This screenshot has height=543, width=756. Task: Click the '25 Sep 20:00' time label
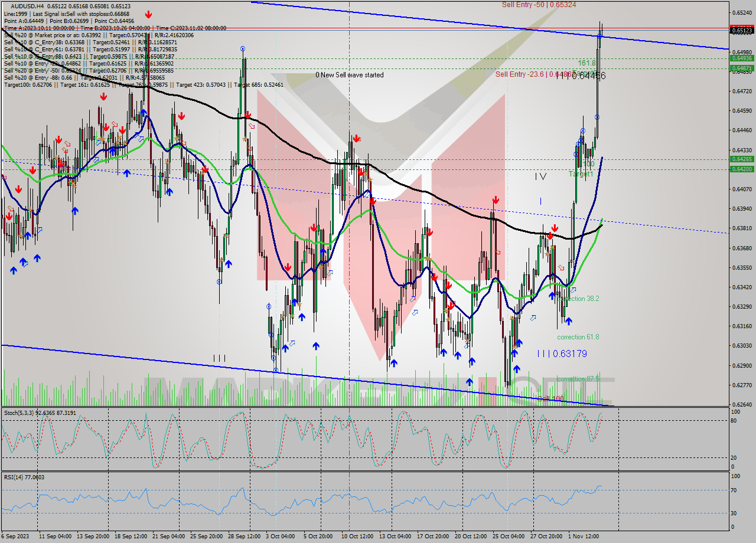pyautogui.click(x=207, y=537)
